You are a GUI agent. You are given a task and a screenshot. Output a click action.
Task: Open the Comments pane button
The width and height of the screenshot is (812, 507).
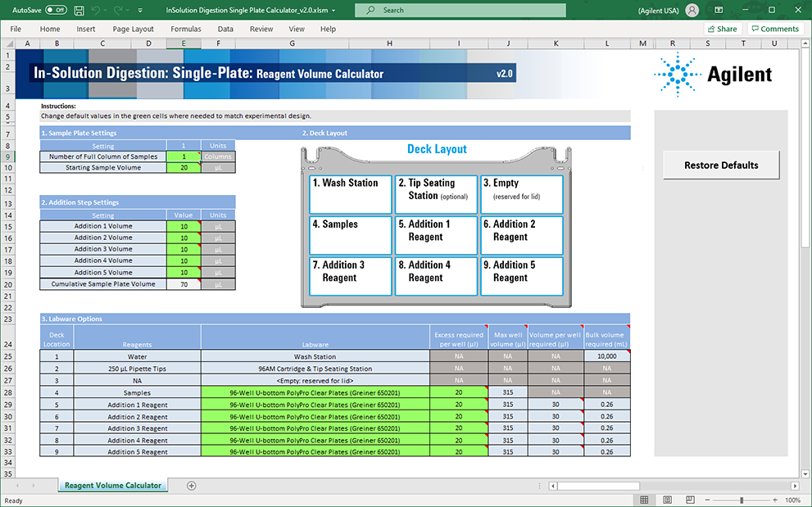coord(775,29)
